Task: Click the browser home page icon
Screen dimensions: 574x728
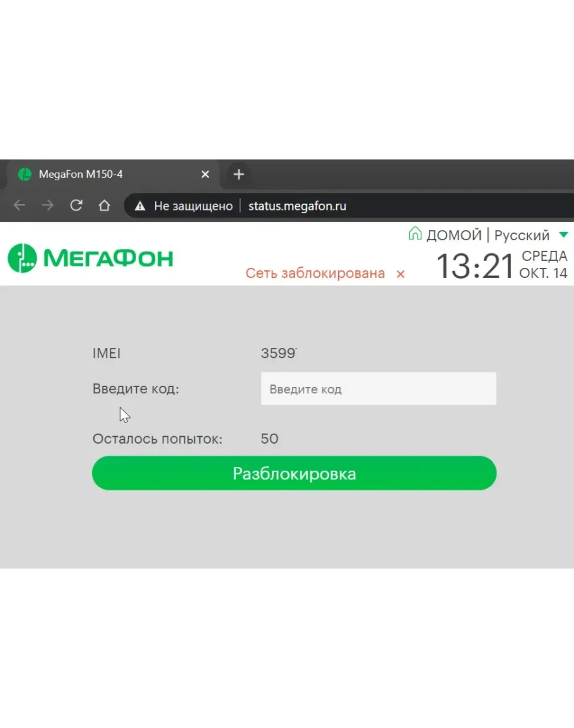Action: click(104, 205)
